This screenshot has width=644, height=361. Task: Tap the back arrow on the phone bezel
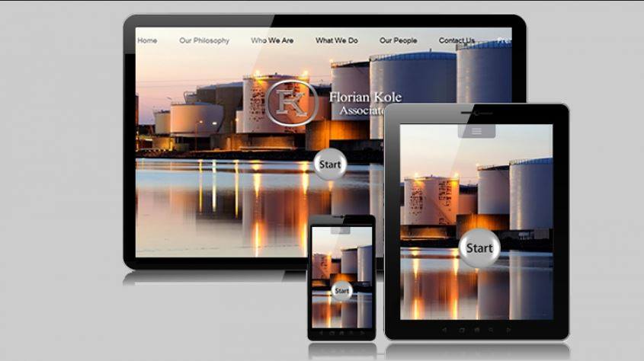(321, 333)
